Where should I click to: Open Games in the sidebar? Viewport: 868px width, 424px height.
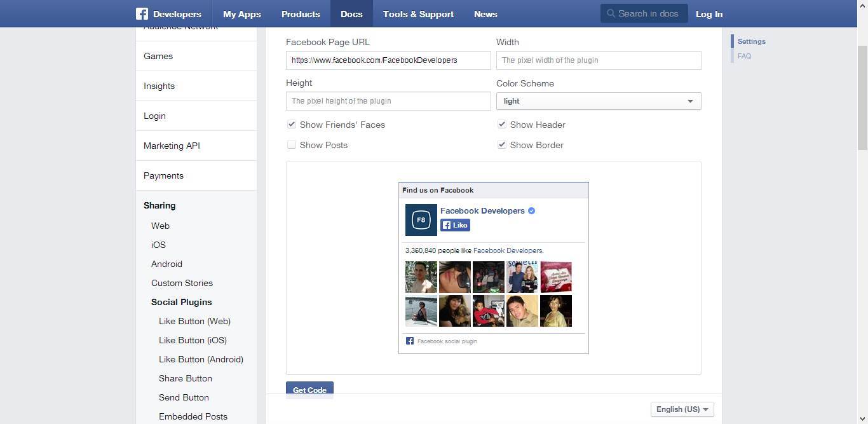196,56
